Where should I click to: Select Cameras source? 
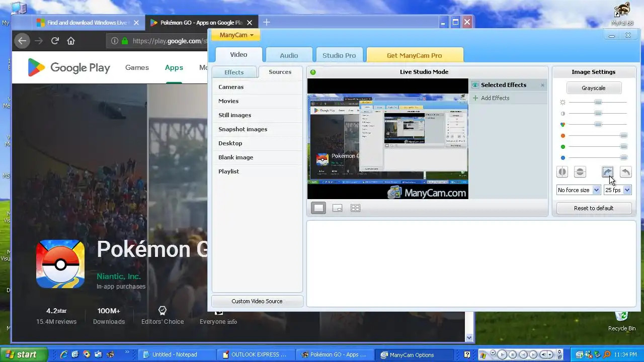point(257,87)
